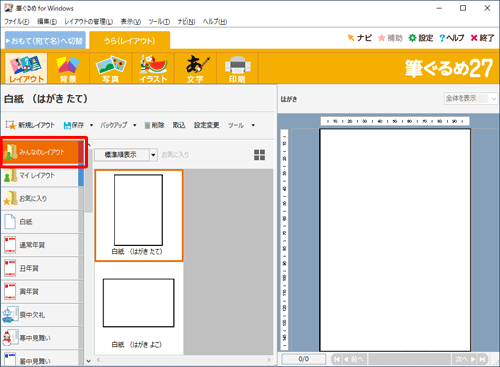Click the バックアップ button
This screenshot has width=500, height=367.
(114, 125)
